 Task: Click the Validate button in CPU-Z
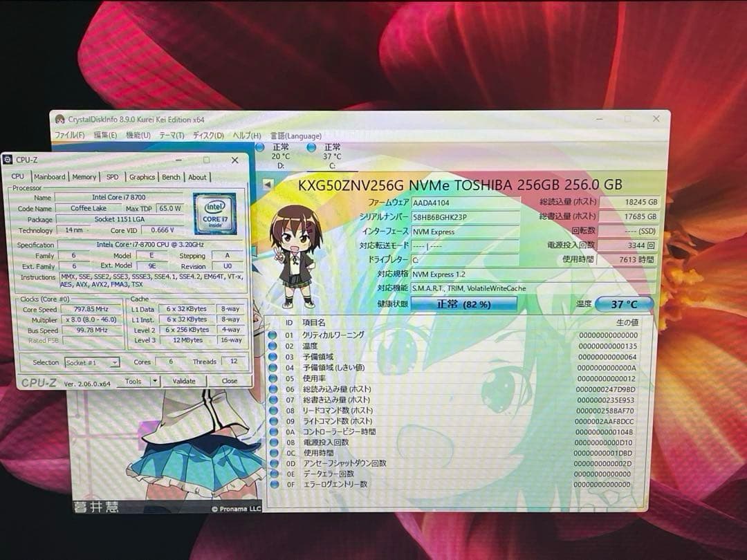point(183,381)
